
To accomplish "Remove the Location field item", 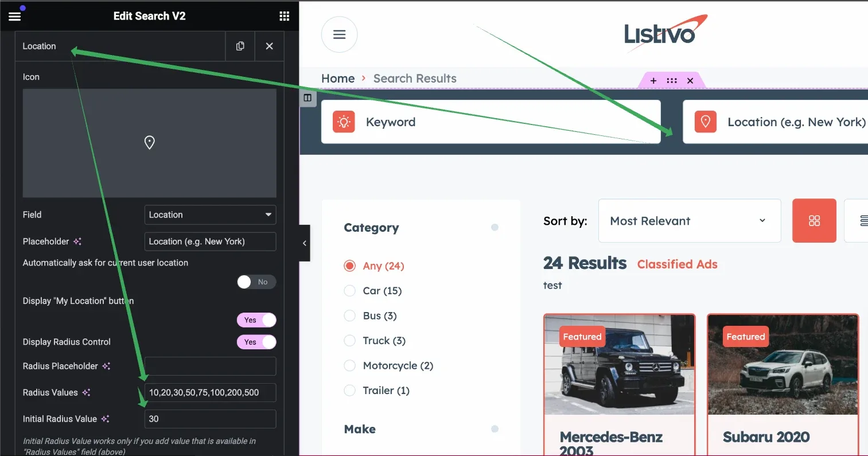I will [269, 46].
